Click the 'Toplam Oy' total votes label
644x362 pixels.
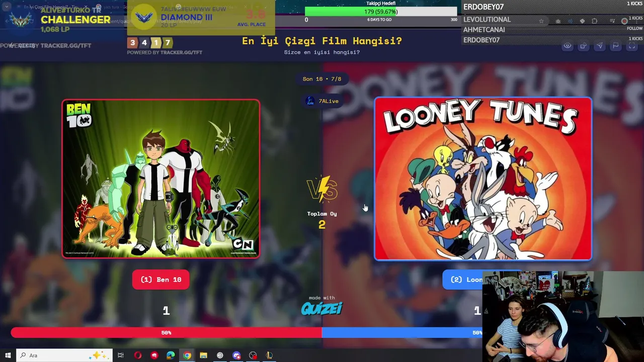tap(322, 214)
